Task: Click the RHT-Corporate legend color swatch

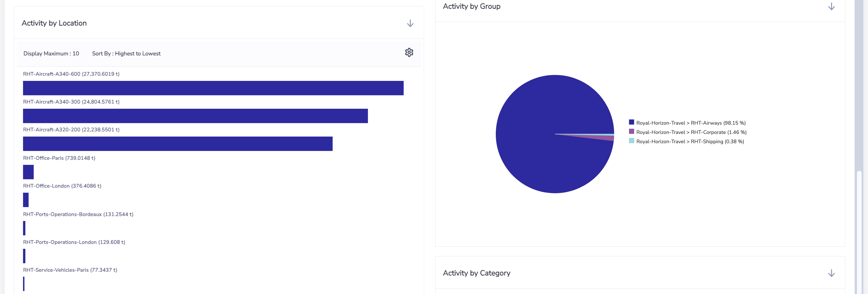Action: click(x=631, y=131)
